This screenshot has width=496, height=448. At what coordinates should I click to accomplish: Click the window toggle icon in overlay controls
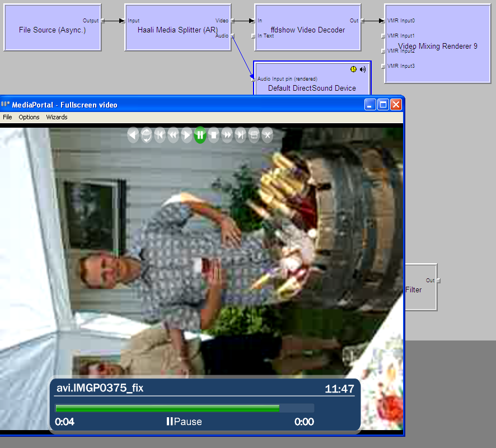(x=254, y=135)
